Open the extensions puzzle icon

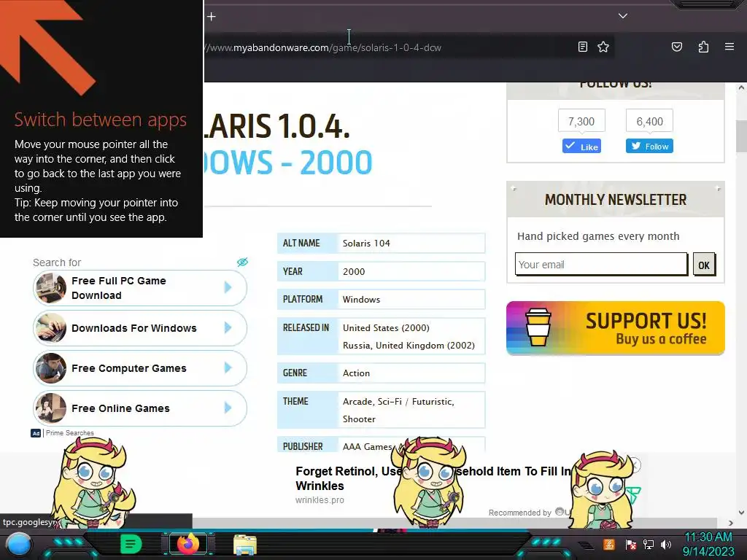point(703,47)
